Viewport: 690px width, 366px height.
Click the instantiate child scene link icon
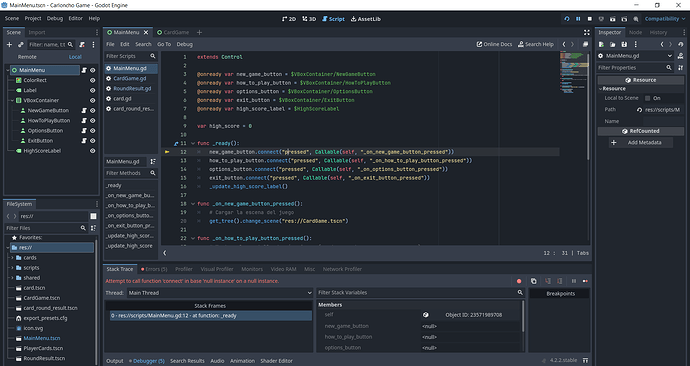(21, 44)
